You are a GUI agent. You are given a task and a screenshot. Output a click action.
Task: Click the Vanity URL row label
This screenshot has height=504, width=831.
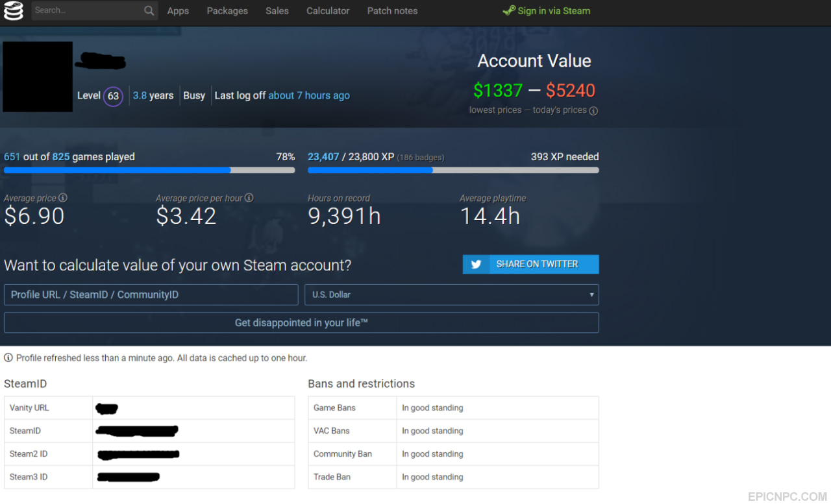coord(29,408)
